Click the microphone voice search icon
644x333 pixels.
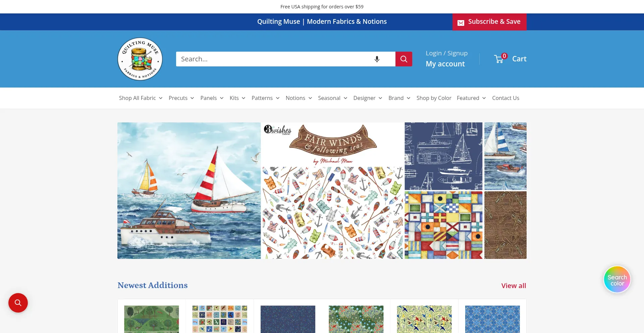[377, 59]
